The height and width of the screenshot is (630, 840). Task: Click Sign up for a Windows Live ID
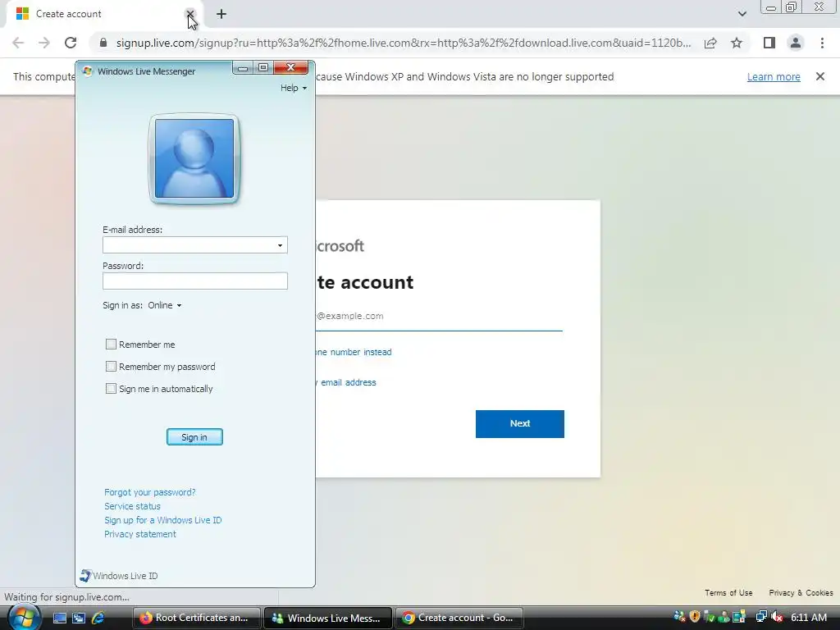163,520
